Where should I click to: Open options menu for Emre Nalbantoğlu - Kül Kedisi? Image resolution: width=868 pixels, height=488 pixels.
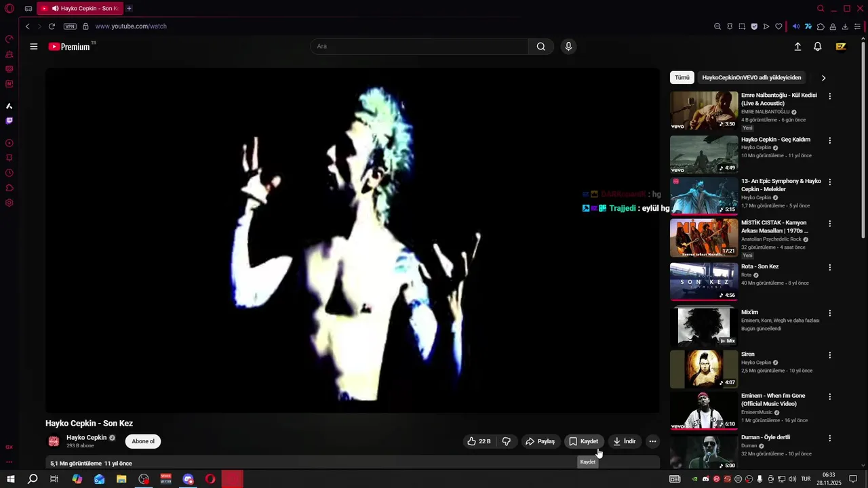829,96
